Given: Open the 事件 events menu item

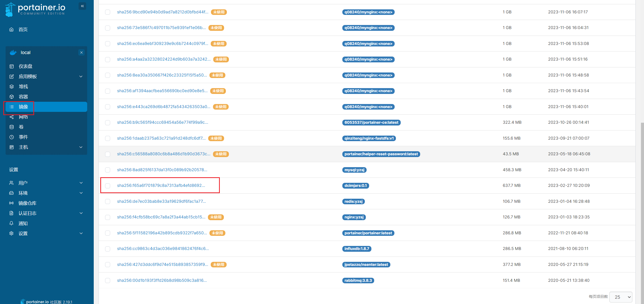Looking at the screenshot, I should [23, 137].
